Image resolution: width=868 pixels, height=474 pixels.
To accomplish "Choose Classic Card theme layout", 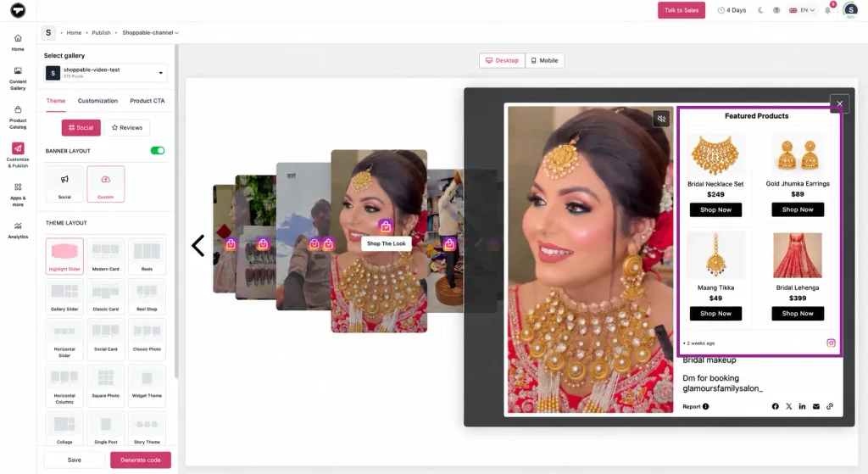I will point(106,296).
